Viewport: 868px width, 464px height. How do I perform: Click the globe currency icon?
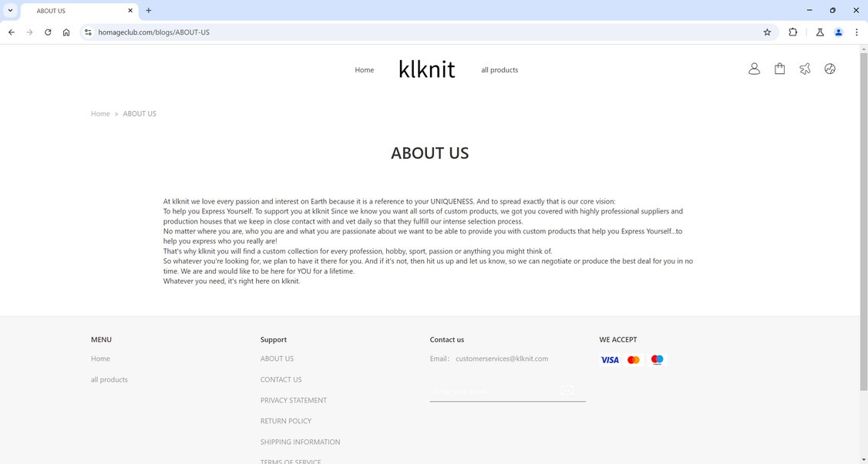pos(829,69)
